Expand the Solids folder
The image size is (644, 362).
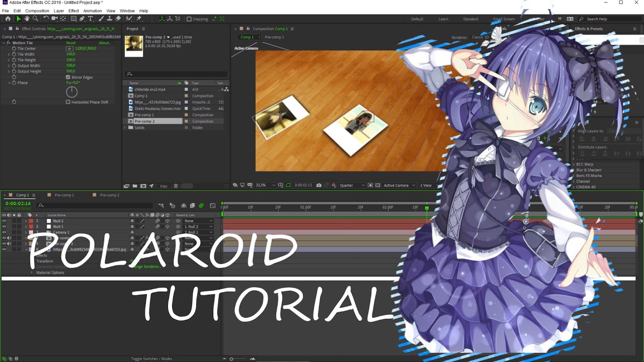(x=125, y=128)
